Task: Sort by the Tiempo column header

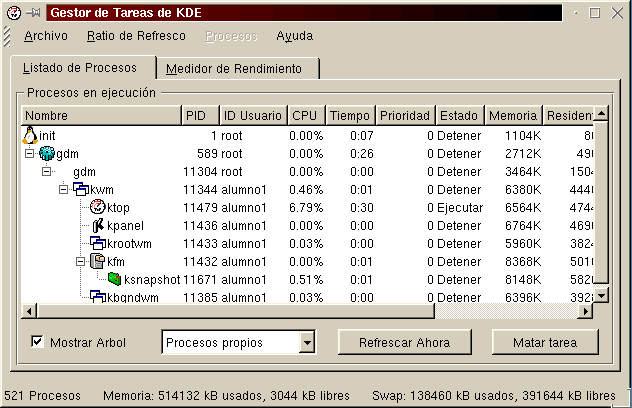Action: (351, 116)
